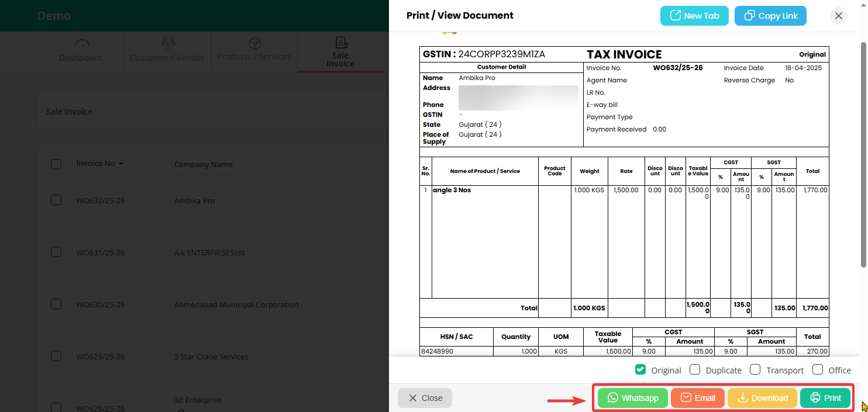This screenshot has width=868, height=412.
Task: Open invoice in New Tab
Action: [x=694, y=16]
